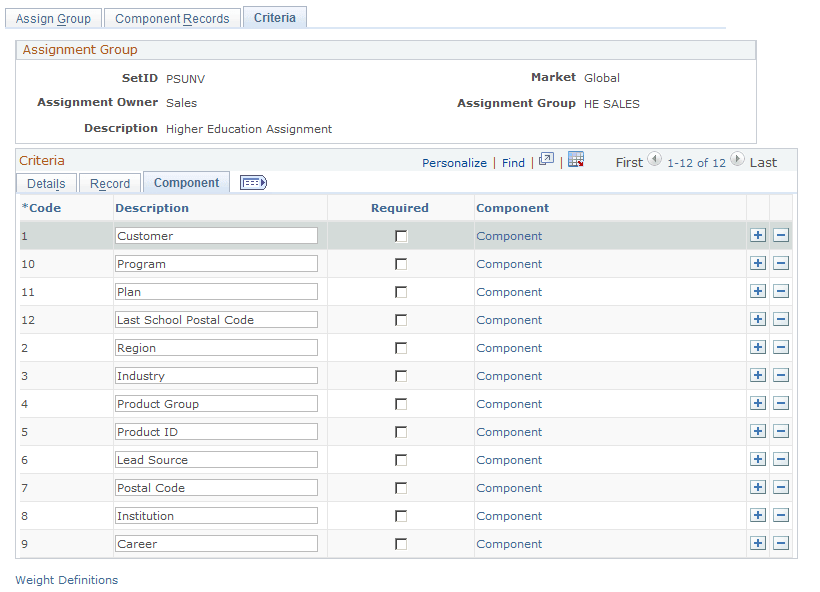This screenshot has width=820, height=592.
Task: Open the Component Records tab
Action: (171, 17)
